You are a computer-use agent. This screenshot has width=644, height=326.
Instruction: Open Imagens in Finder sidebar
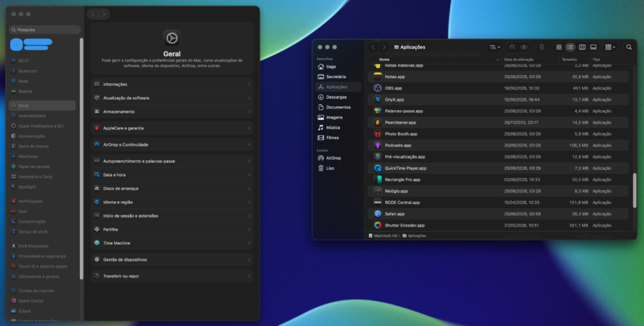tap(338, 117)
